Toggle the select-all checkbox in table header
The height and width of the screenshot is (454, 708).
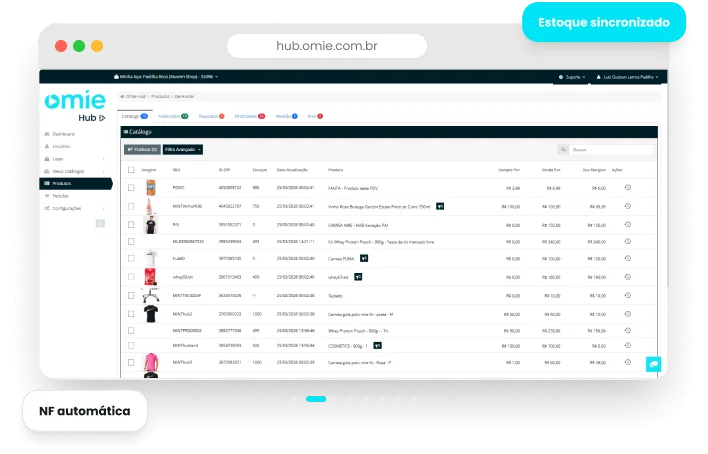(x=131, y=170)
